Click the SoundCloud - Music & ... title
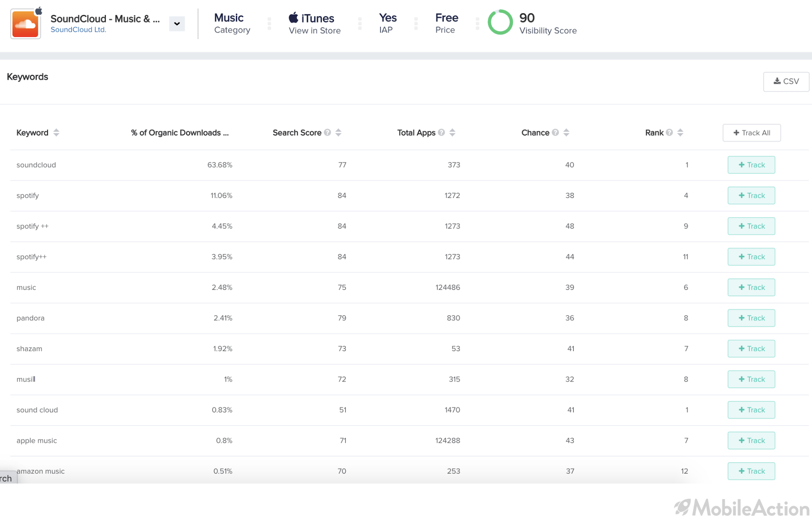This screenshot has height=526, width=812. point(105,19)
